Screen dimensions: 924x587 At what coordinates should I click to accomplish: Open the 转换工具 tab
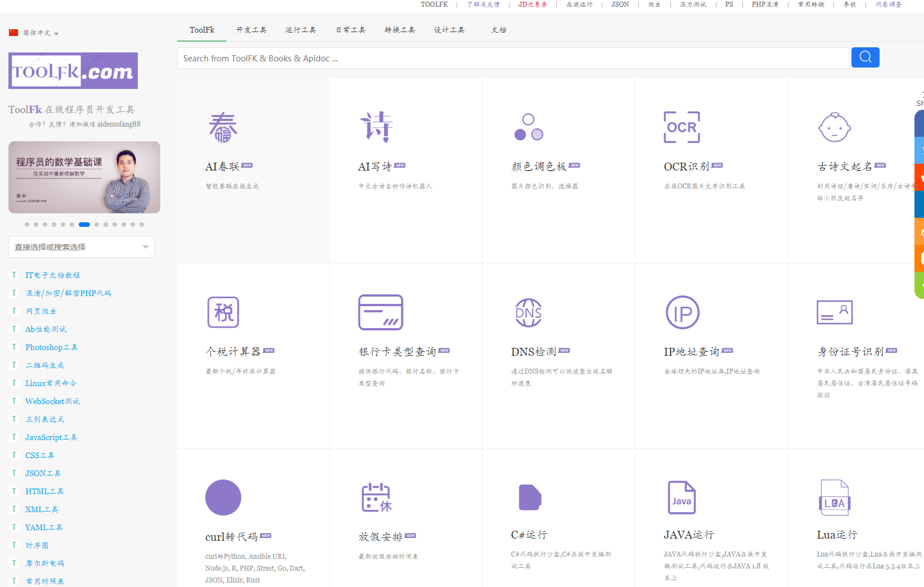coord(400,30)
